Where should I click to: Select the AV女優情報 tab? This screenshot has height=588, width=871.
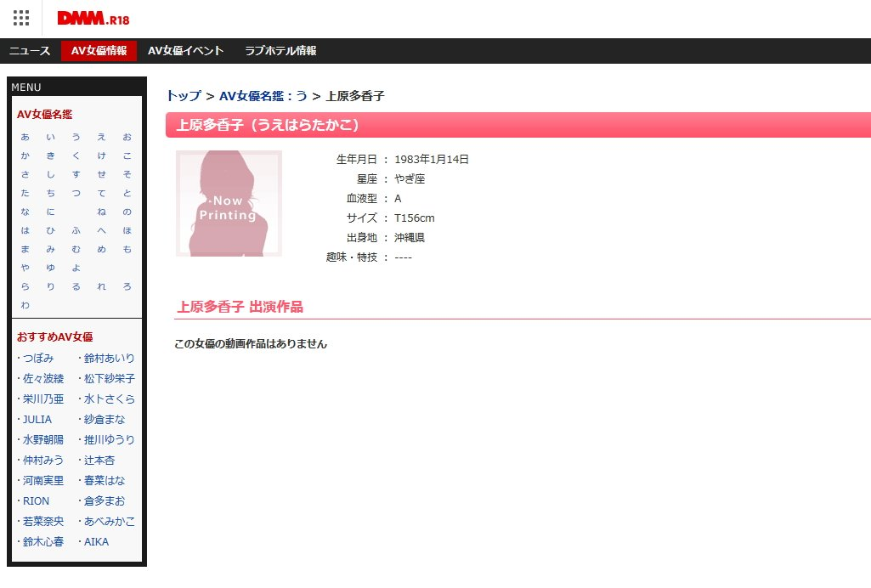click(99, 51)
